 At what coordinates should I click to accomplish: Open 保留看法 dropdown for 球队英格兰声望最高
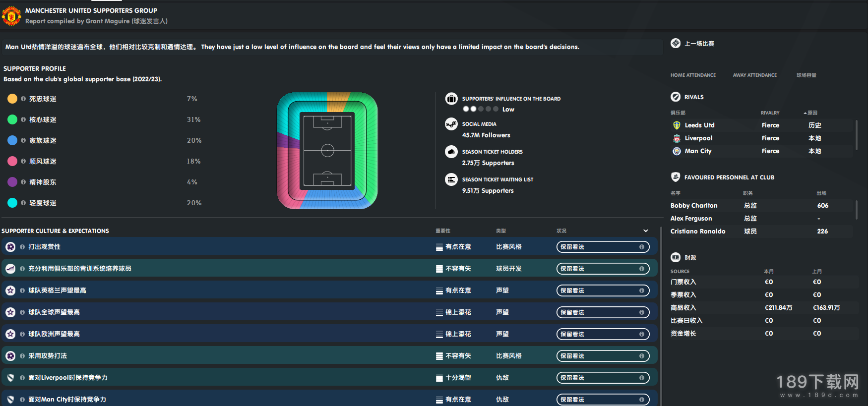[x=603, y=290]
